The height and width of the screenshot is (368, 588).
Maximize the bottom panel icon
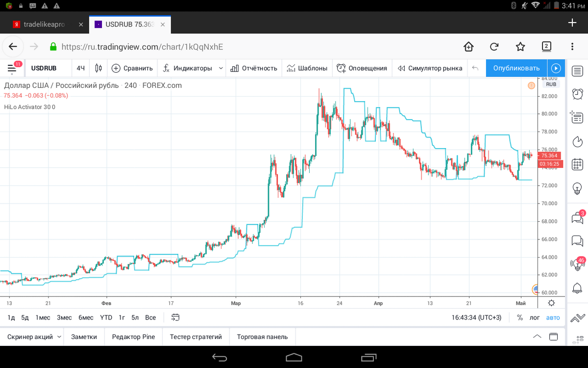pyautogui.click(x=553, y=337)
